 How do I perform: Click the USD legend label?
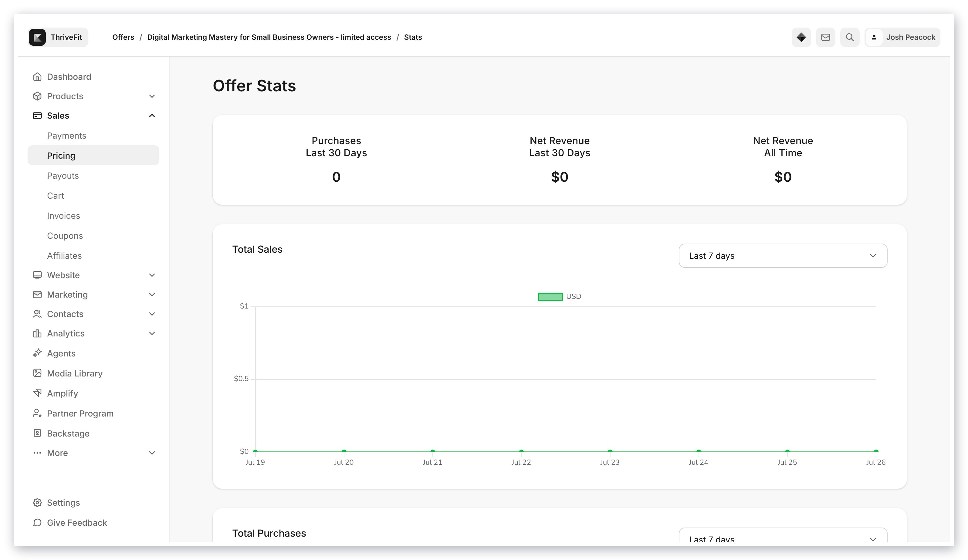[574, 296]
